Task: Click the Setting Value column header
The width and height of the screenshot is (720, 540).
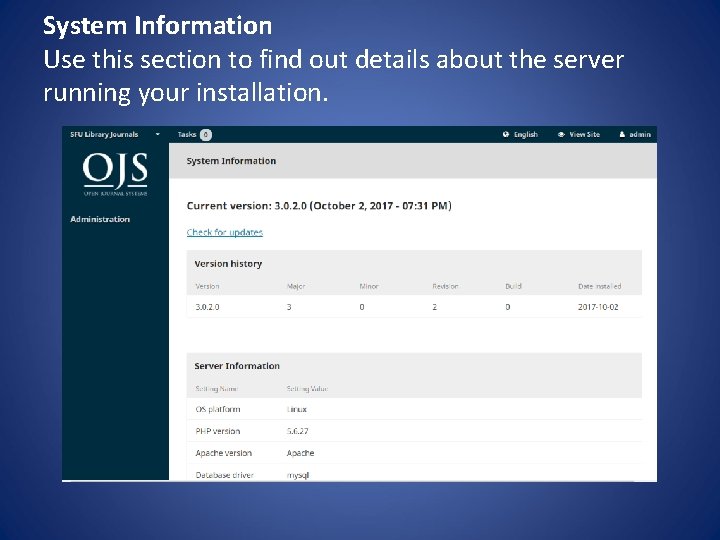Action: pyautogui.click(x=307, y=389)
